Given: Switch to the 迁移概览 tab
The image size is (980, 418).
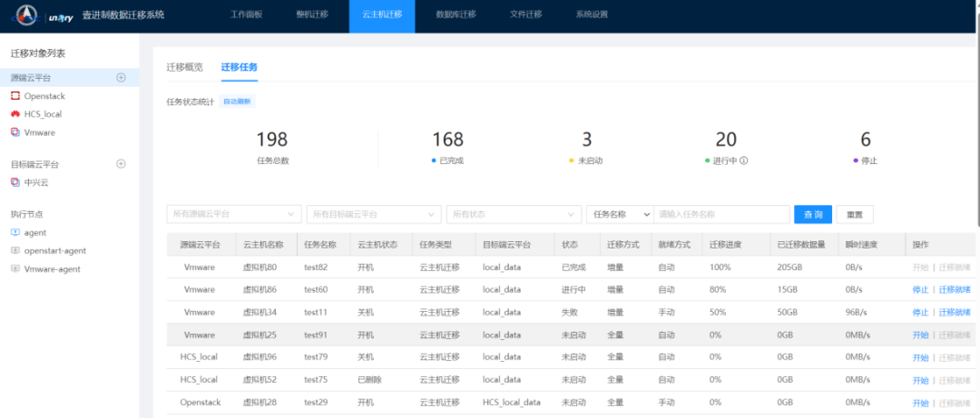Looking at the screenshot, I should coord(185,67).
